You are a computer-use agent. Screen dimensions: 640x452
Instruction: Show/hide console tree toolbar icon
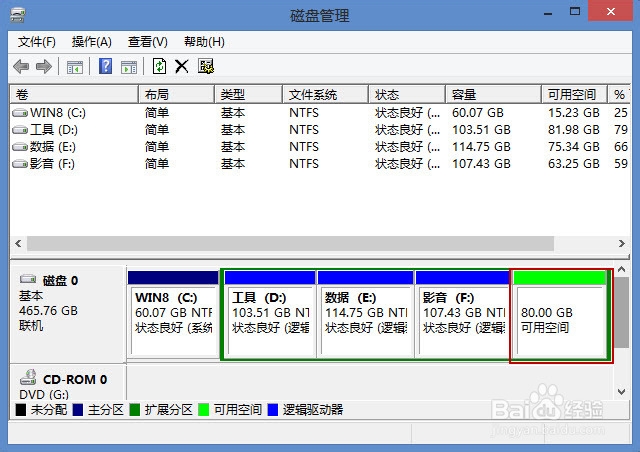tap(75, 67)
